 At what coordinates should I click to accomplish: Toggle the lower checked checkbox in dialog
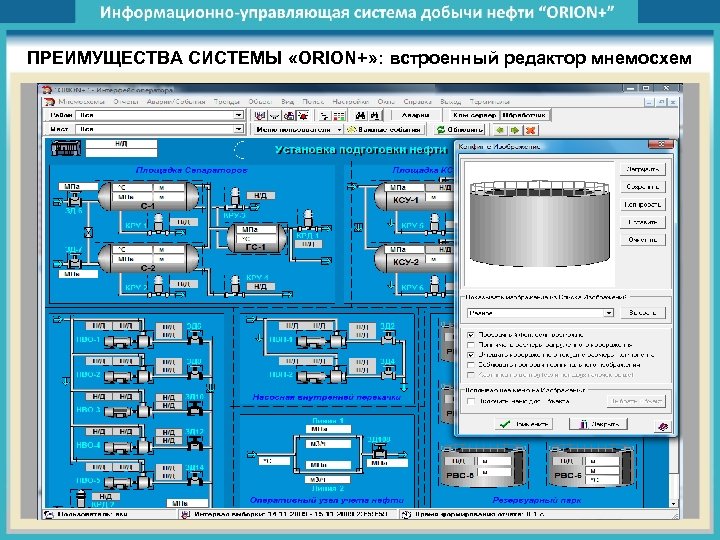click(x=470, y=355)
